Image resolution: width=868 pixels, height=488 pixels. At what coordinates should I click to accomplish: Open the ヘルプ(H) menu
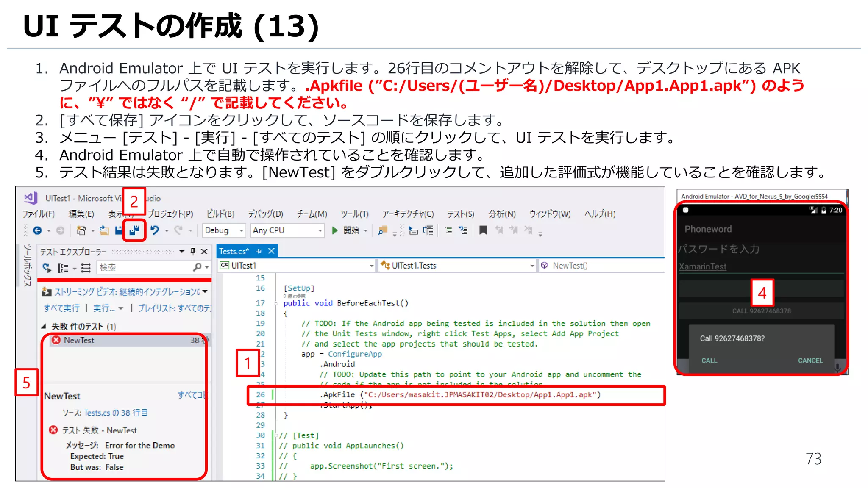(600, 214)
